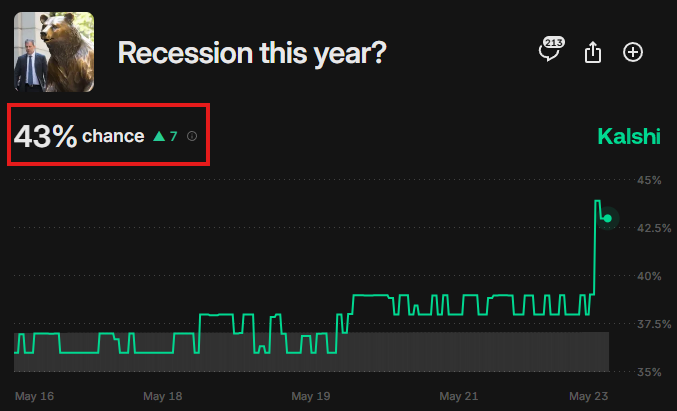677x411 pixels.
Task: Click the 45% y-axis label
Action: pos(649,180)
